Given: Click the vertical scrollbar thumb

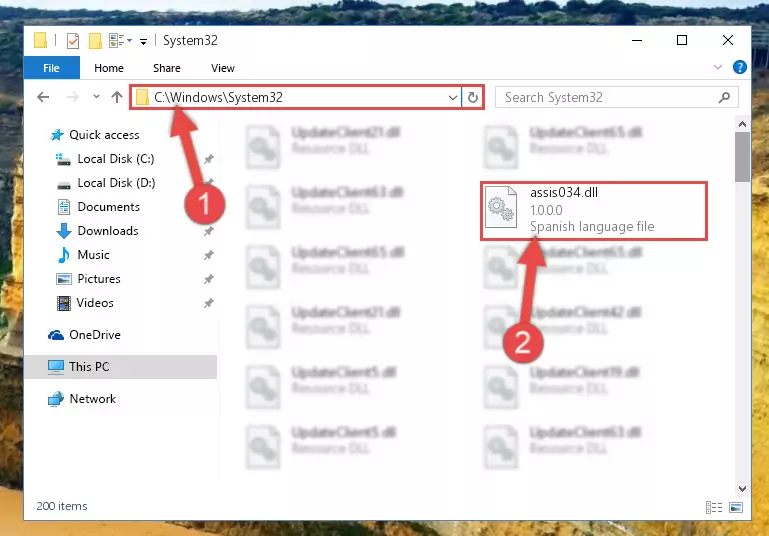Looking at the screenshot, I should [742, 157].
